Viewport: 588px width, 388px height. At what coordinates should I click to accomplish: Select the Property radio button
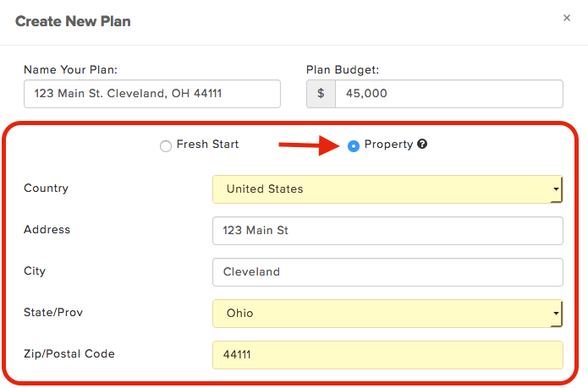[354, 145]
